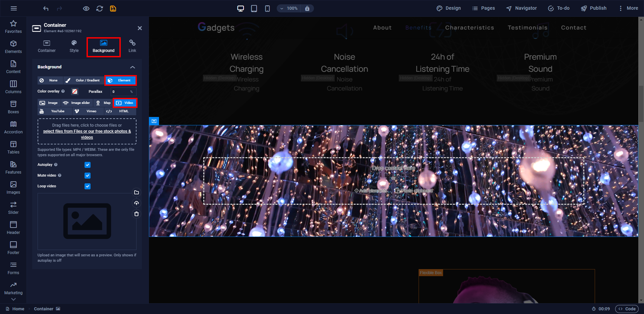Image resolution: width=644 pixels, height=314 pixels.
Task: Upload a preview image via the upload icon
Action: [x=136, y=203]
